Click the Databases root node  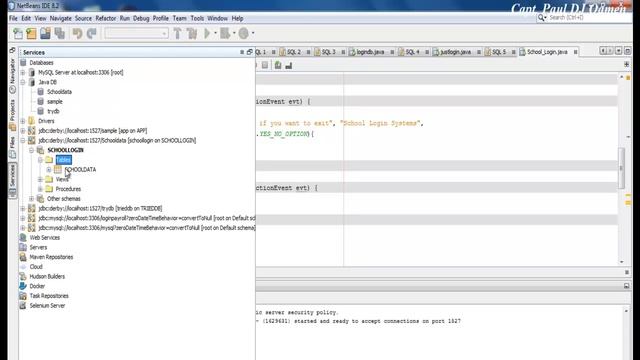click(41, 63)
